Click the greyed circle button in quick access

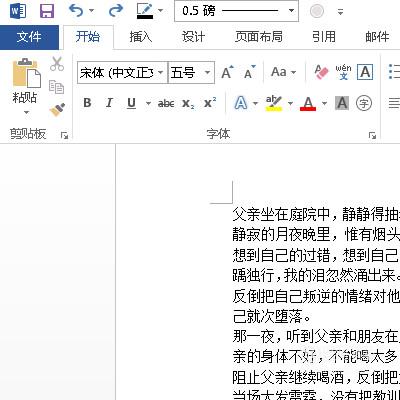coord(317,11)
